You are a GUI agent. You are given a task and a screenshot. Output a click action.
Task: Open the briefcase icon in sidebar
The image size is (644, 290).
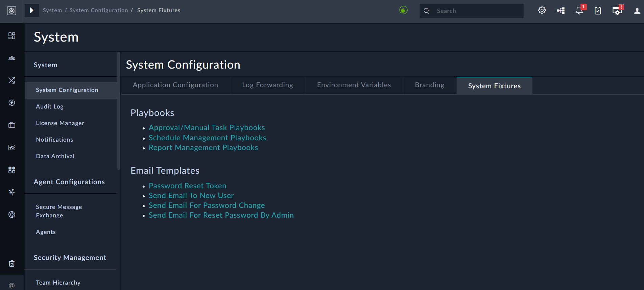click(12, 125)
